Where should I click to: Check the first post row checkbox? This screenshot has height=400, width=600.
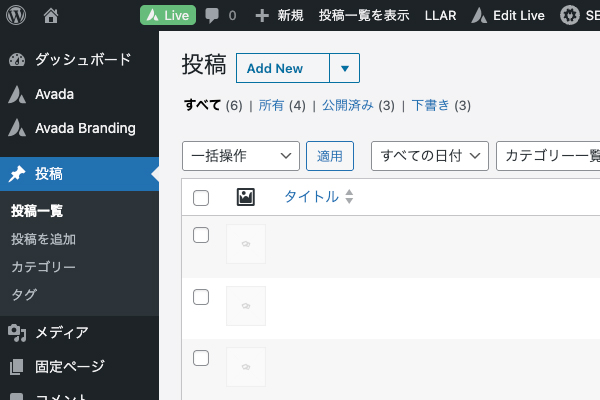click(x=201, y=235)
